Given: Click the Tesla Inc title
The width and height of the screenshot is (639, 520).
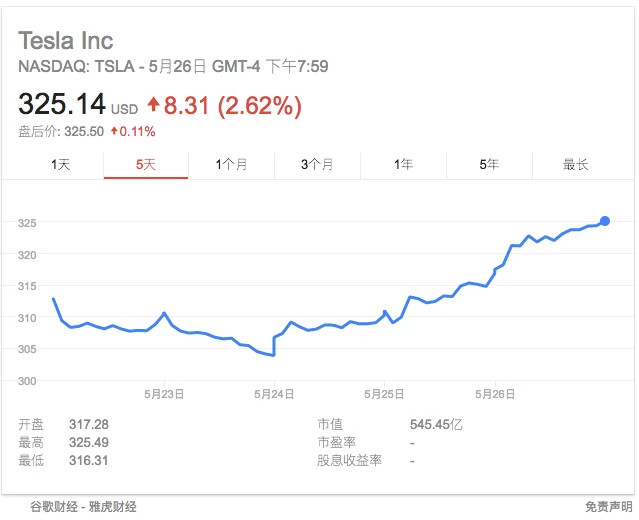Looking at the screenshot, I should click(x=66, y=40).
